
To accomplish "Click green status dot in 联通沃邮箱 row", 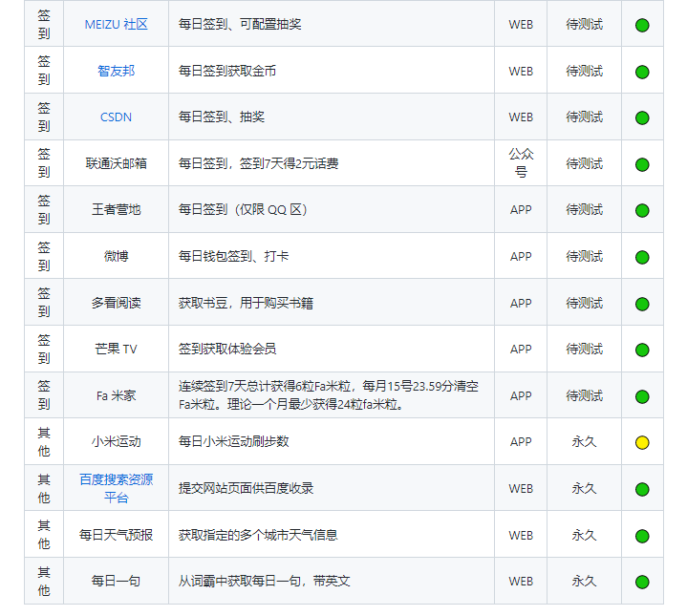I will 642,164.
